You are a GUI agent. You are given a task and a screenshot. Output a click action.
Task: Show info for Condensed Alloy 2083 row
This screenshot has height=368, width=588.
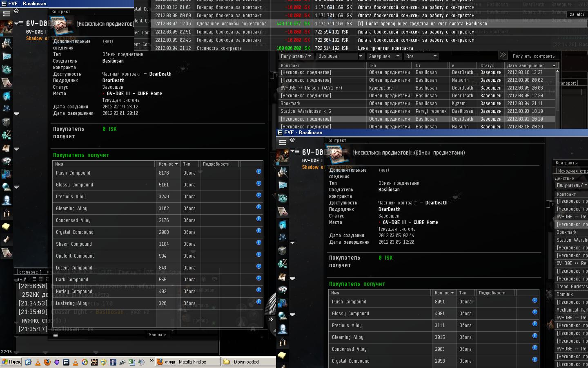[535, 348]
